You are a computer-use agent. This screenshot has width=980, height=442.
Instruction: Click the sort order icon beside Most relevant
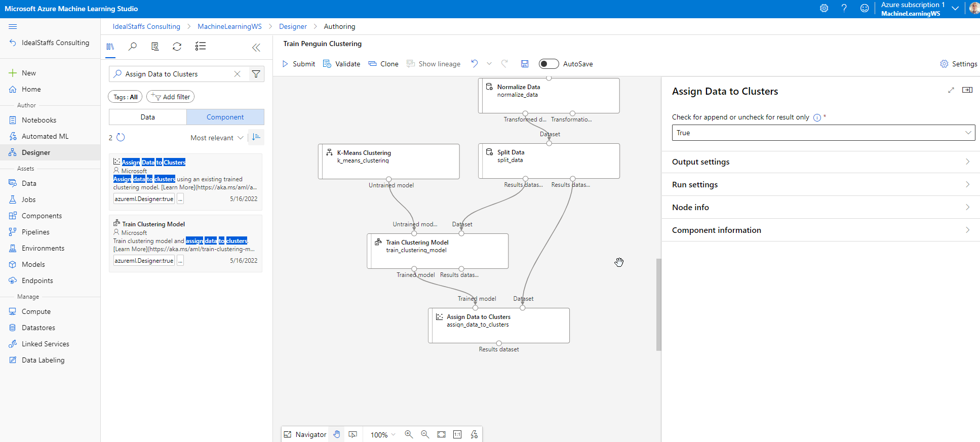click(x=256, y=137)
